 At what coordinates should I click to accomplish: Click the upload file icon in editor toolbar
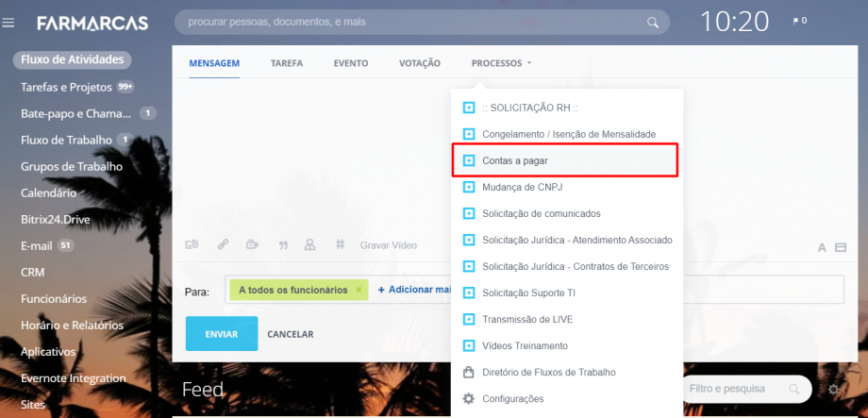click(x=192, y=245)
